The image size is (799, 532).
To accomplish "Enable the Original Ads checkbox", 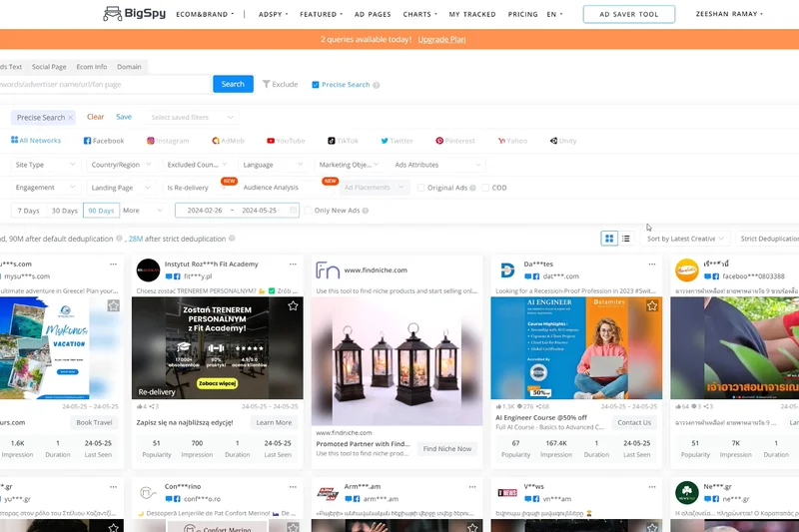I will [x=421, y=188].
